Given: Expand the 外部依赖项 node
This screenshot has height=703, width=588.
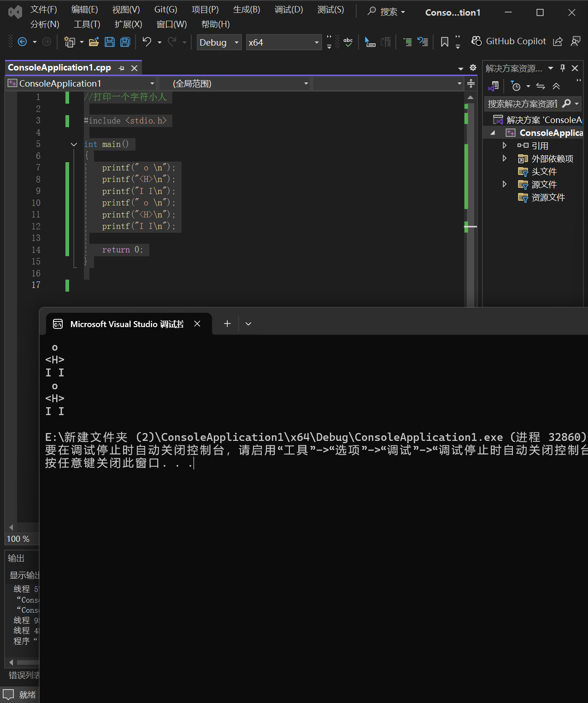Looking at the screenshot, I should (505, 158).
